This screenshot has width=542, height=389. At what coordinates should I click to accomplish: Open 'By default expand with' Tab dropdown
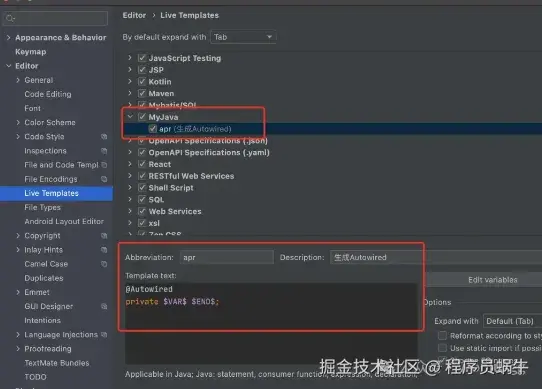(x=243, y=37)
